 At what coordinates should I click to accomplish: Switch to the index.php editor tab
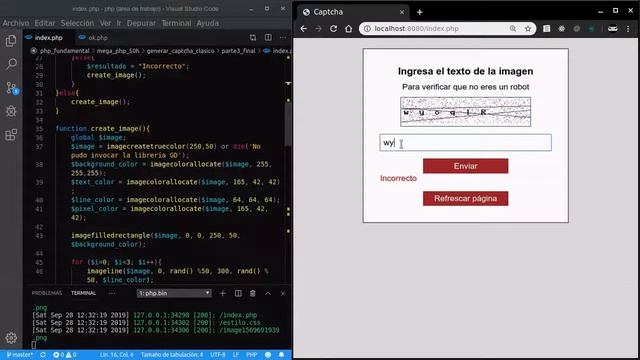pyautogui.click(x=49, y=38)
